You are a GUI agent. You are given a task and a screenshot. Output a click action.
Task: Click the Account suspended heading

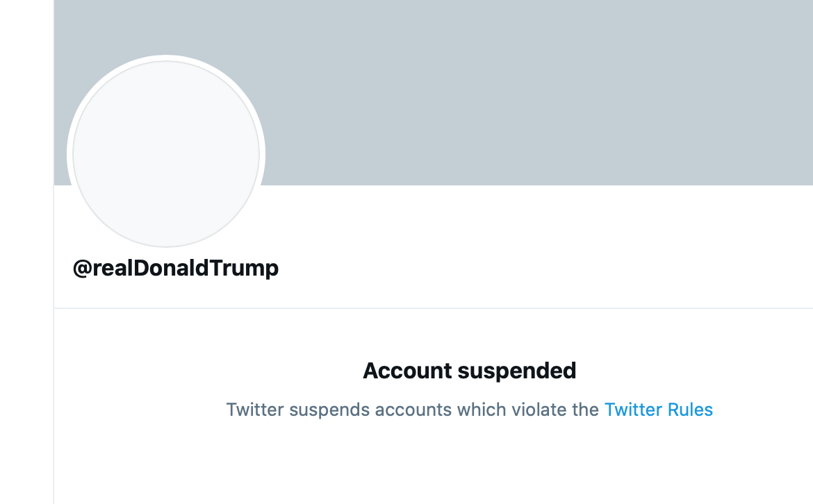pyautogui.click(x=469, y=371)
